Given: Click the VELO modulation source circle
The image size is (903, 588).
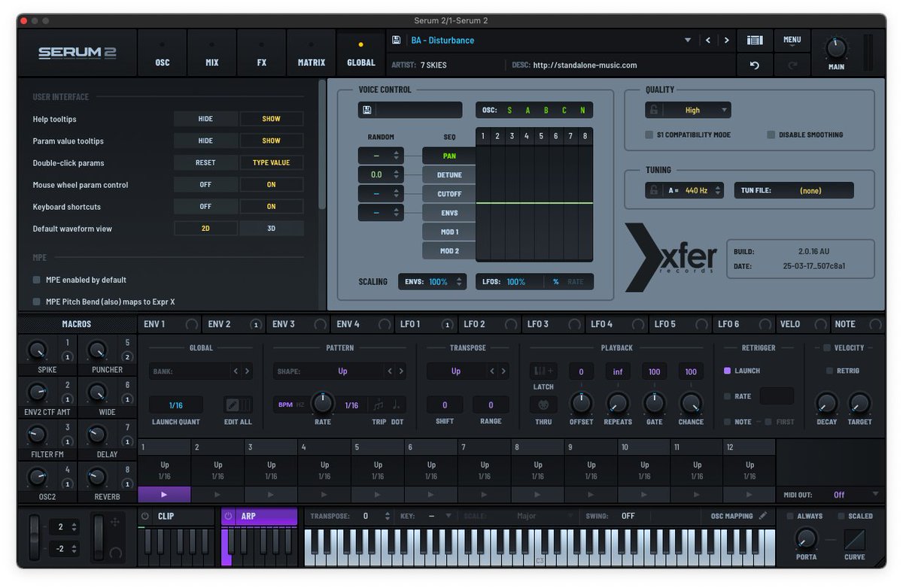Looking at the screenshot, I should tap(821, 324).
